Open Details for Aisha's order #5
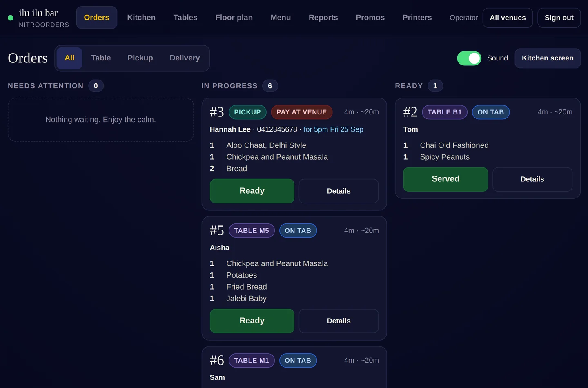The height and width of the screenshot is (388, 588). pyautogui.click(x=339, y=321)
